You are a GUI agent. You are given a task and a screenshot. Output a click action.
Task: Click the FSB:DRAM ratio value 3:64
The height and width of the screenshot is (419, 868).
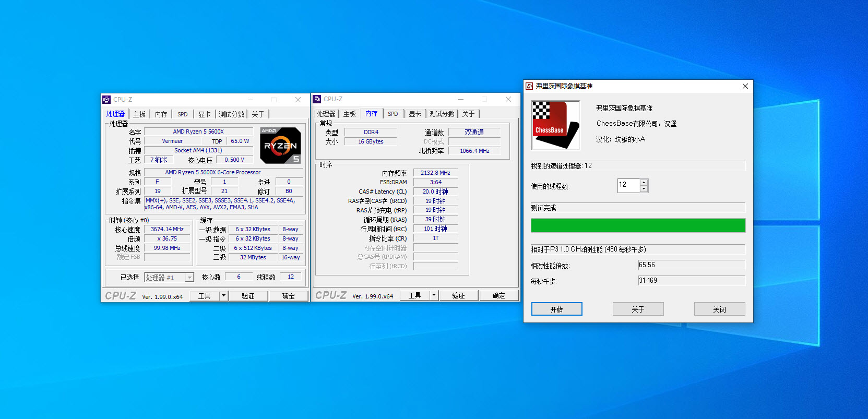pos(435,183)
